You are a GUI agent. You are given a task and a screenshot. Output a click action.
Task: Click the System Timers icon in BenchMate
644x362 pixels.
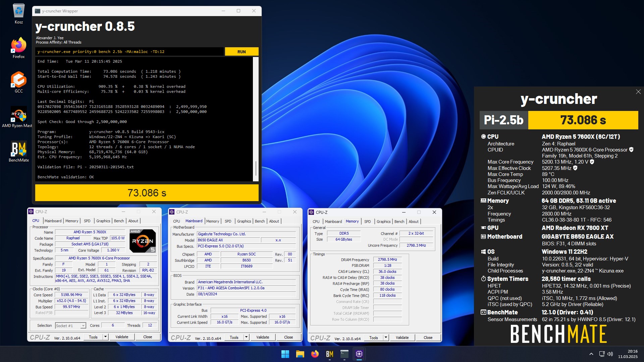[x=483, y=279]
